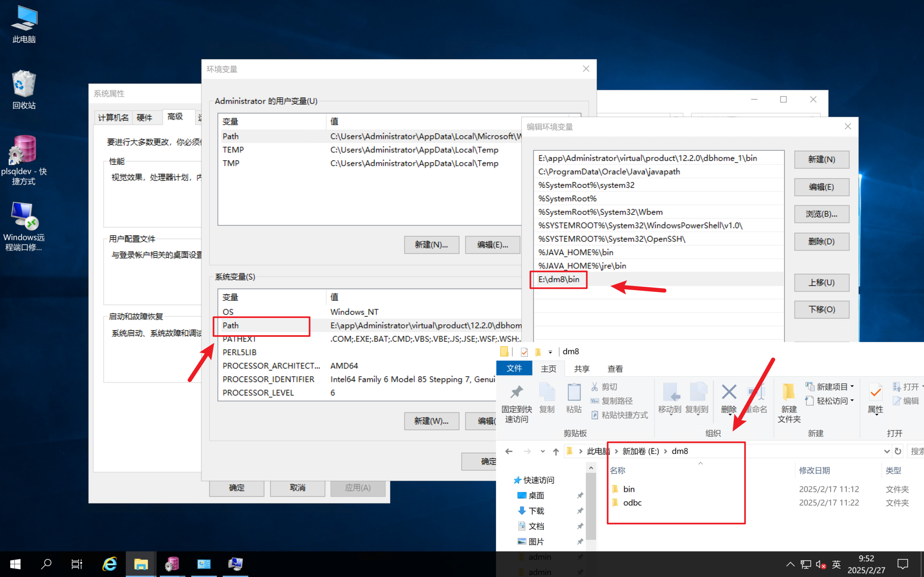Select the %JAVA_HOME%\bin entry

(658, 252)
